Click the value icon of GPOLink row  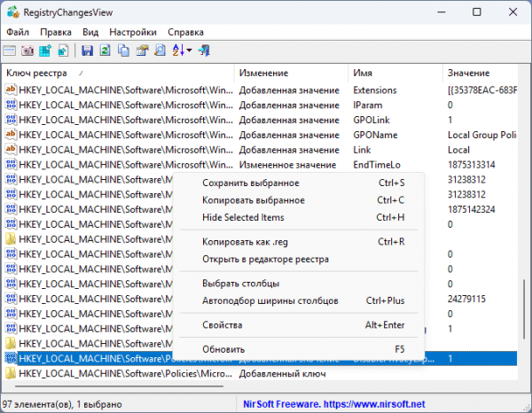pos(11,120)
